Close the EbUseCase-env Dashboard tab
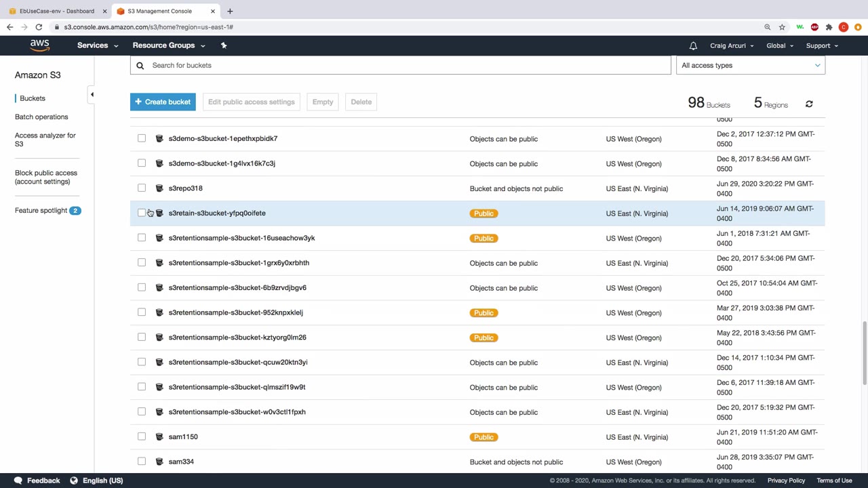 (104, 11)
